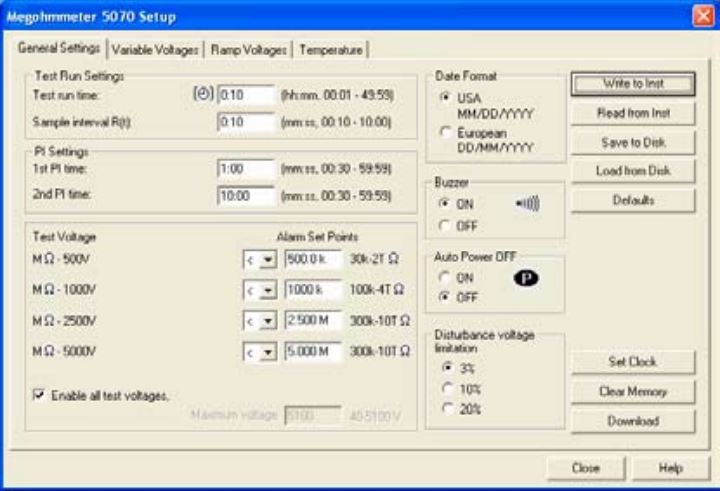Click Load from Disk
Viewport: 720px width, 491px height.
(x=633, y=171)
